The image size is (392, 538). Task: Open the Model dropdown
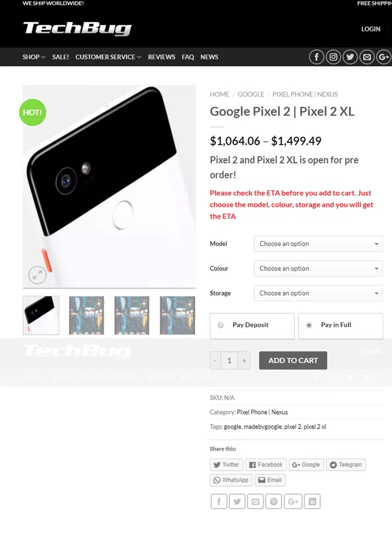[318, 244]
